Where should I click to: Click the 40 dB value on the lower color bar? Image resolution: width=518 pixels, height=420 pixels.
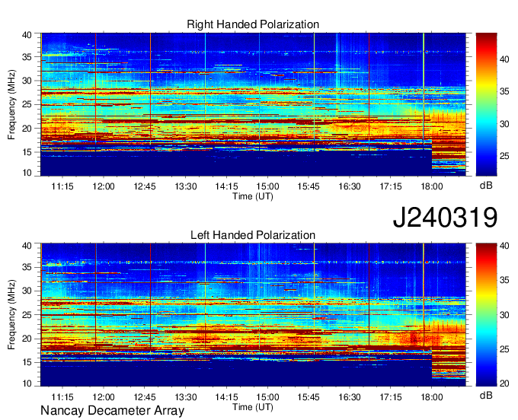[504, 246]
